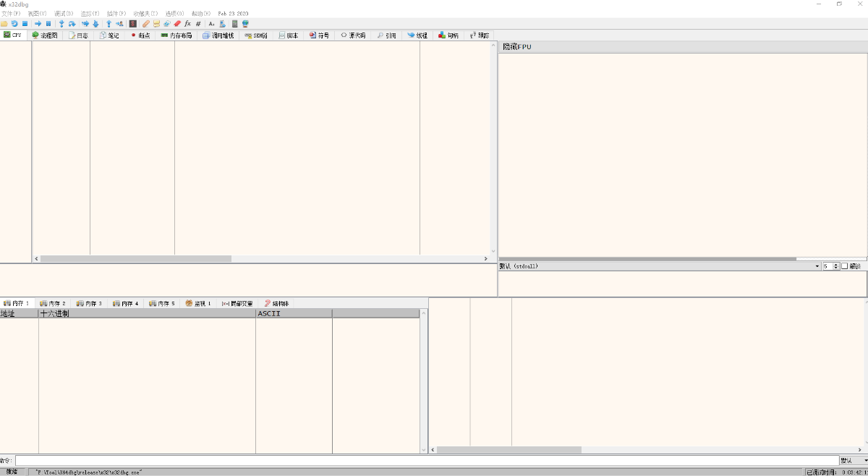Click the Open file toolbar icon
Screen dimensions: 868x476
click(x=4, y=24)
